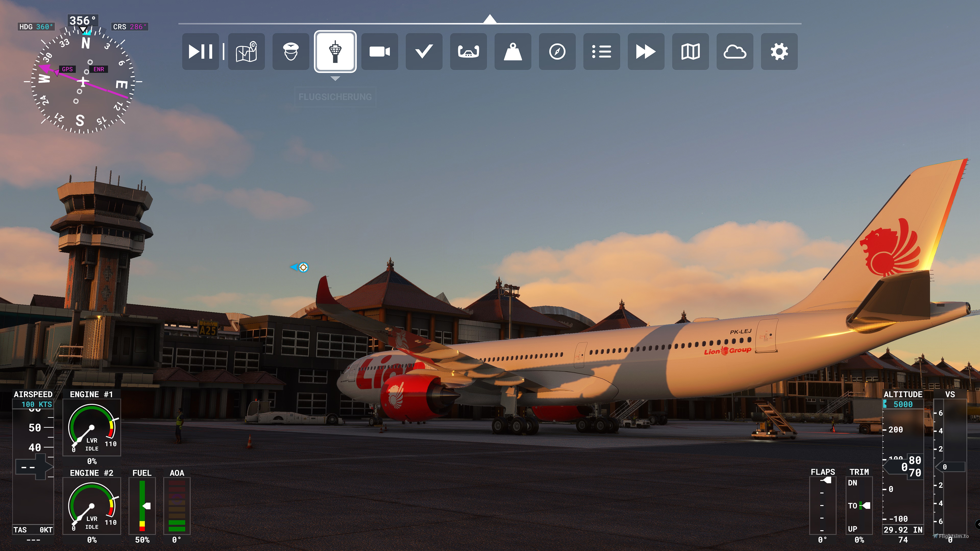Screen dimensions: 980x551
Task: Open the objectives list panel
Action: [602, 51]
